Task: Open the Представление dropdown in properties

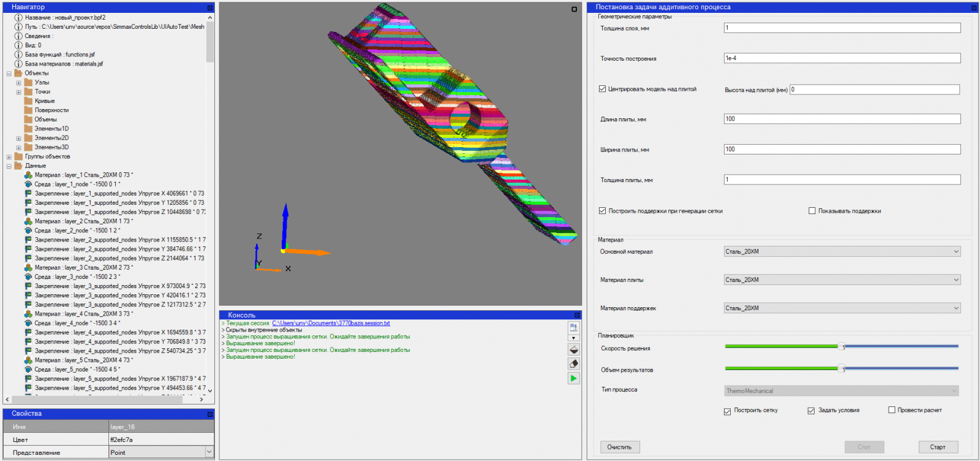Action: (209, 452)
